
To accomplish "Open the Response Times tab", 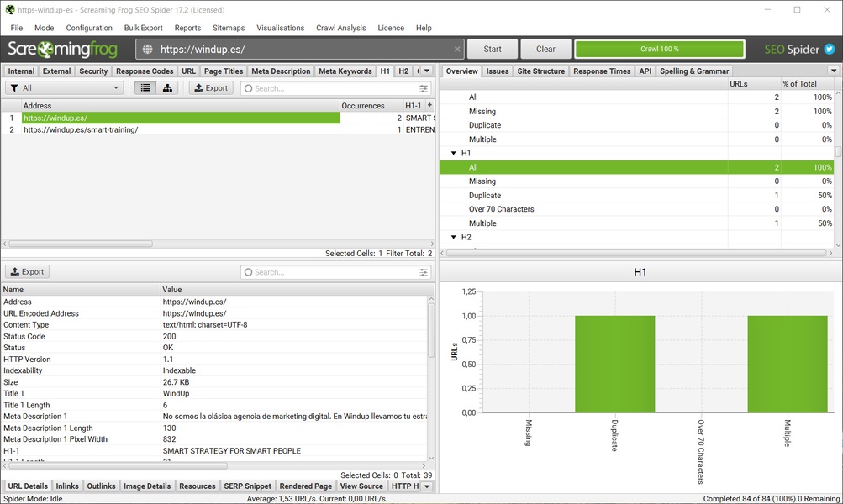I will pos(602,71).
